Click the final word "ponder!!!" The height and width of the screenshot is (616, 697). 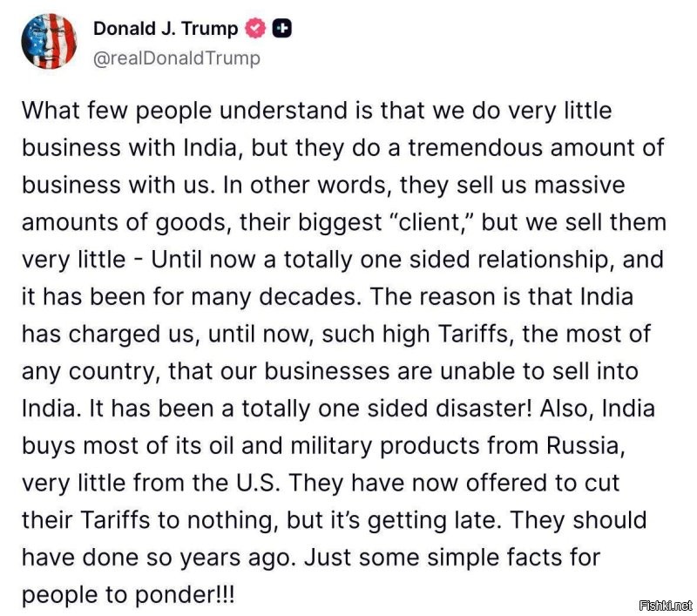(x=185, y=595)
